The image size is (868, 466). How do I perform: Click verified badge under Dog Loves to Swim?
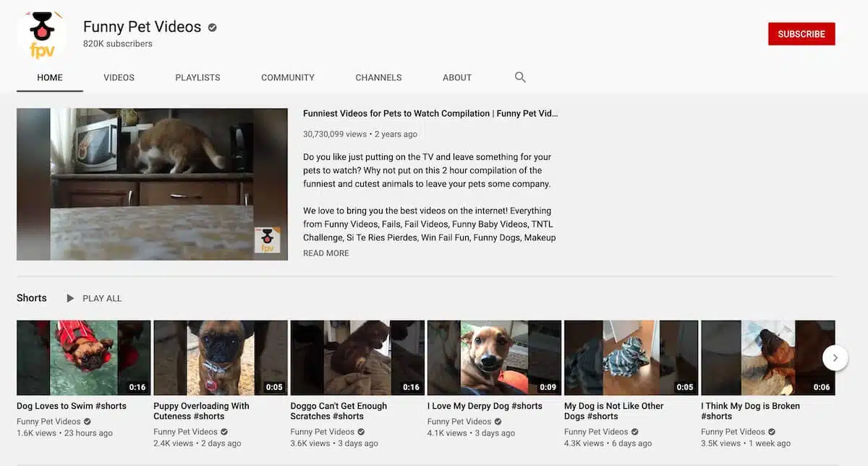(x=88, y=421)
